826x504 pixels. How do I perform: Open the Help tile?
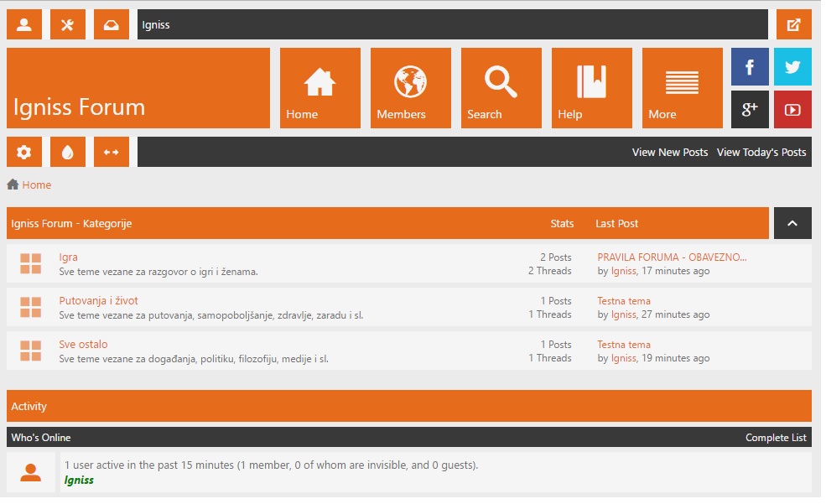591,88
